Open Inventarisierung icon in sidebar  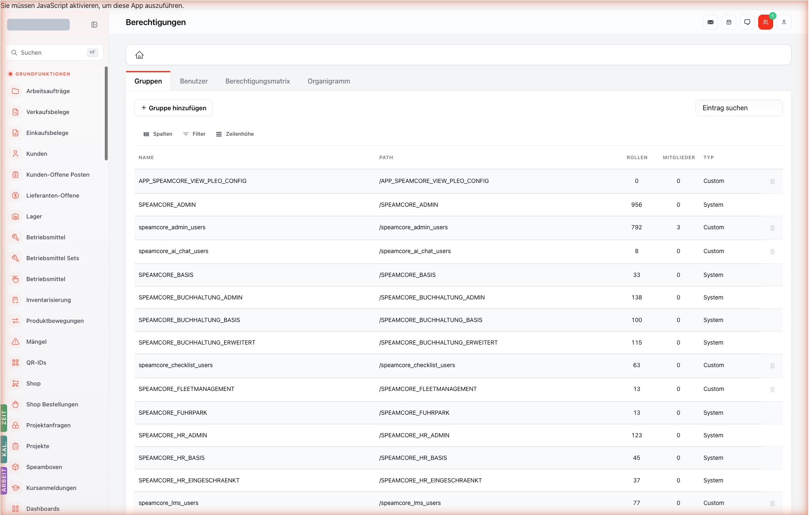[15, 300]
